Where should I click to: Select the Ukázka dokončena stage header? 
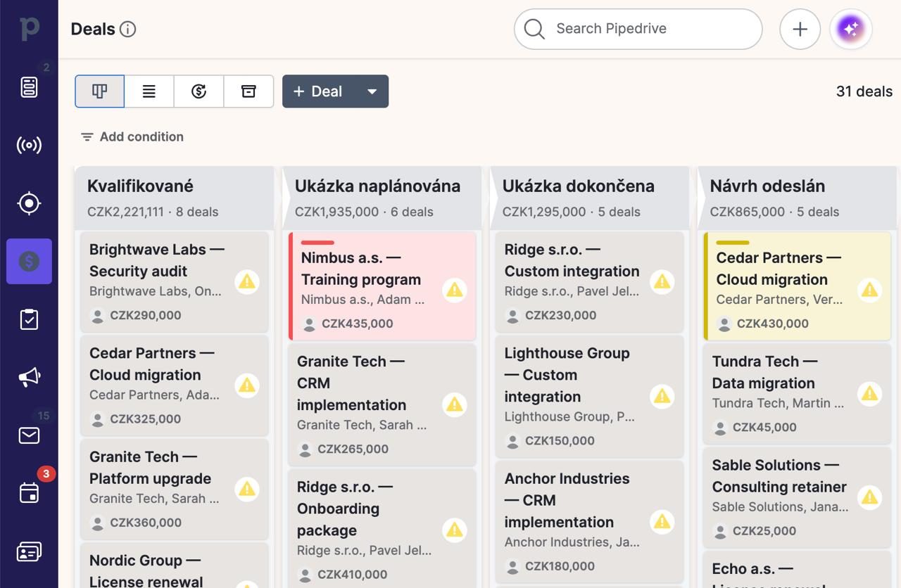coord(590,198)
